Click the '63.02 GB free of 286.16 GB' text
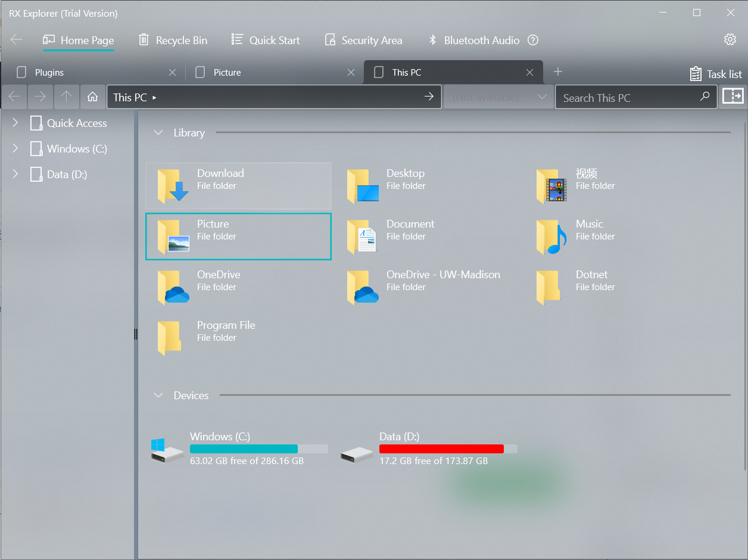748x560 pixels. click(247, 461)
